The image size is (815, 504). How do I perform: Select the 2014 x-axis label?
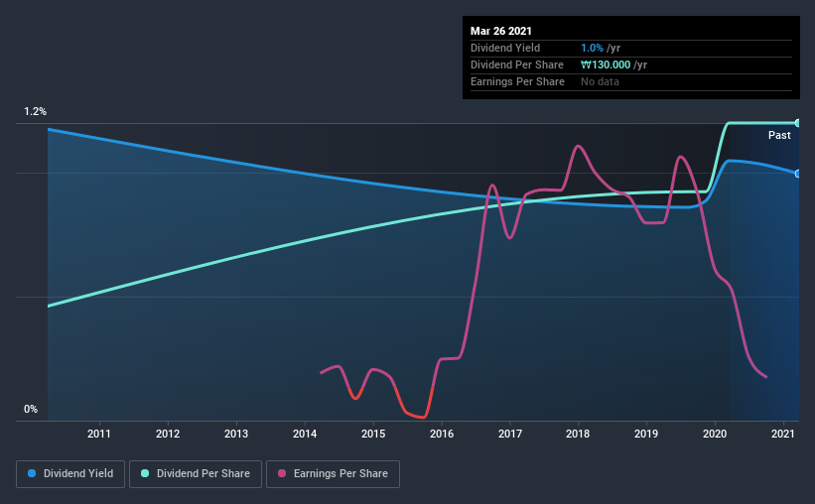[x=305, y=434]
